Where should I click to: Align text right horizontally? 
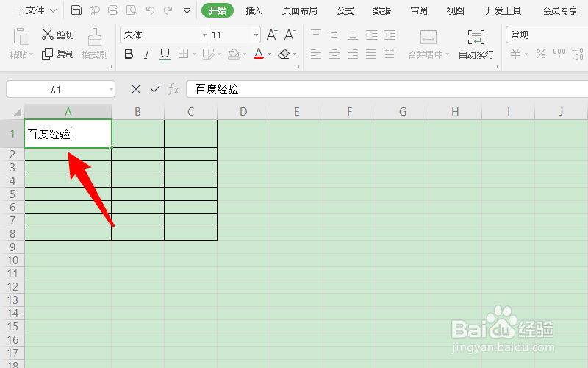(353, 54)
